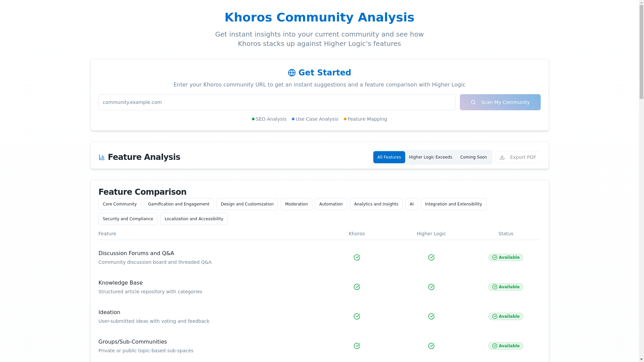644x362 pixels.
Task: Click Available status badge for Groups/Sub-Communities
Action: point(505,346)
